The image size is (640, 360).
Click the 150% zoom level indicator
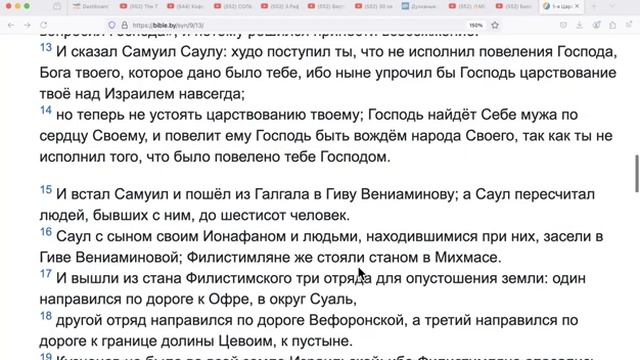pyautogui.click(x=476, y=25)
